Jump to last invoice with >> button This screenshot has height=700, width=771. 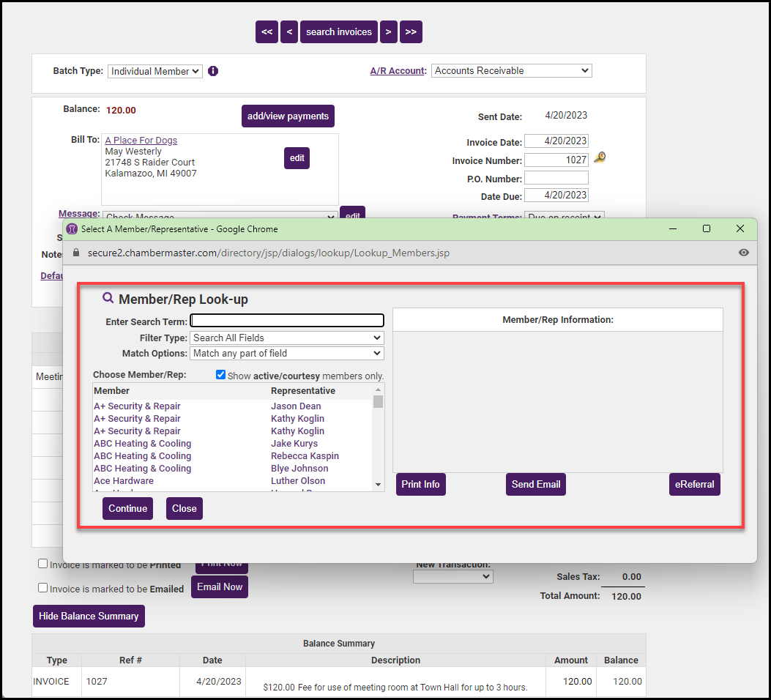(x=411, y=31)
